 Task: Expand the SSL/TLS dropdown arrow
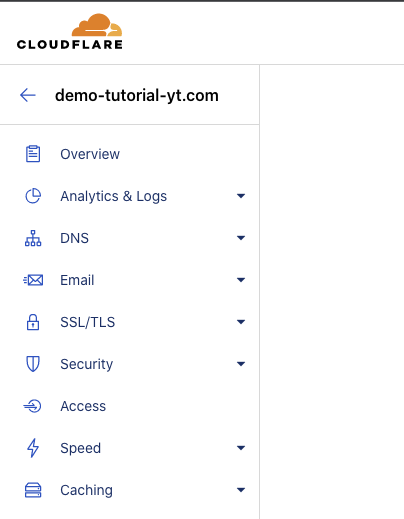pyautogui.click(x=241, y=322)
